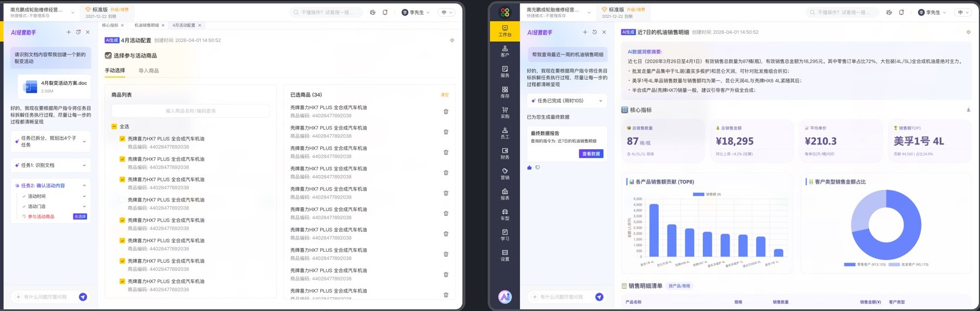Open 营销 module in right sidebar
This screenshot has height=311, width=980.
point(504,174)
